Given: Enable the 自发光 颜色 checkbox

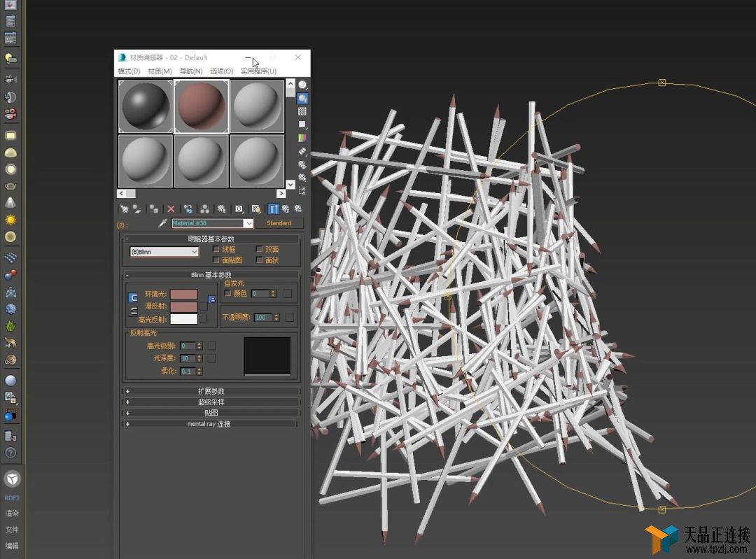Looking at the screenshot, I should point(228,293).
